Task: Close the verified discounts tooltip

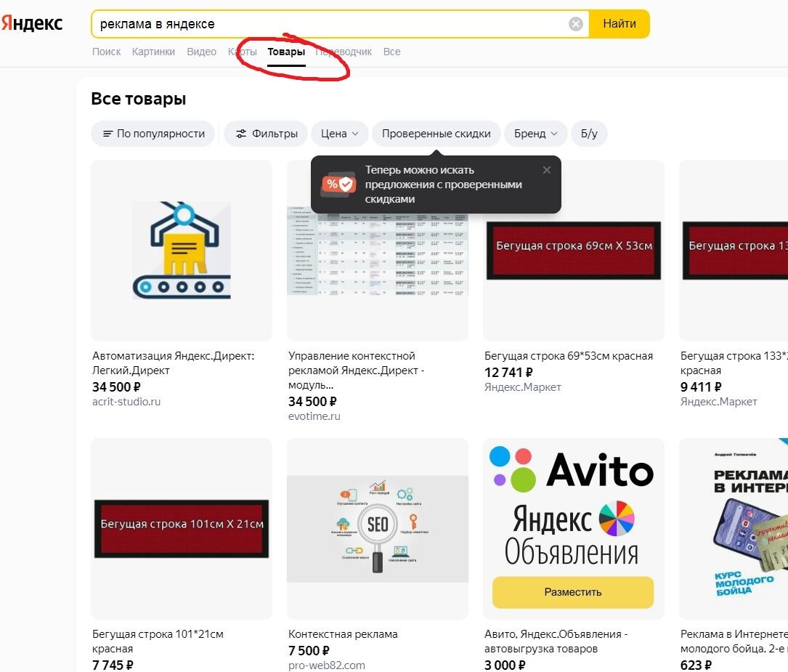Action: click(x=547, y=170)
